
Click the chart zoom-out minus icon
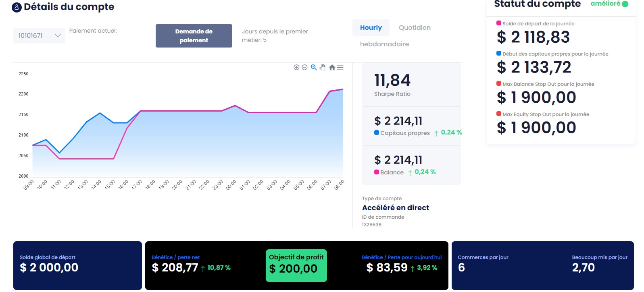(x=305, y=68)
